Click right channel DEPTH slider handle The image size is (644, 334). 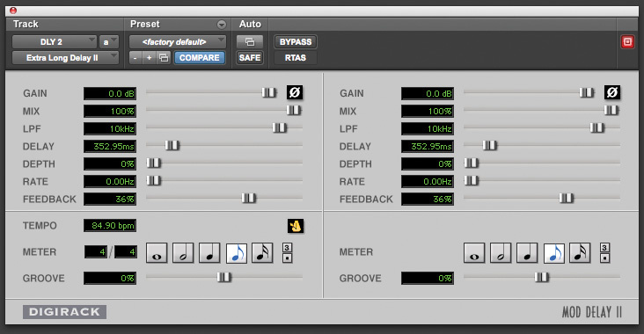point(471,163)
